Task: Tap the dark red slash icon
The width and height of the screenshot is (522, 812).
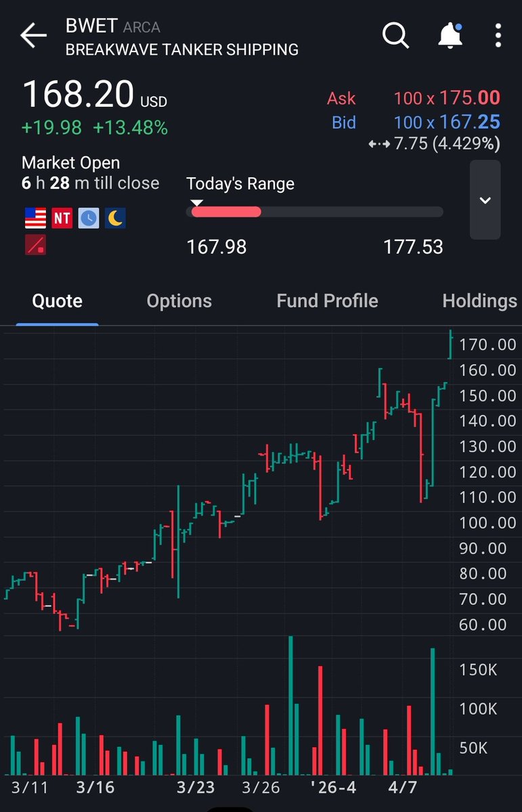Action: (x=35, y=244)
